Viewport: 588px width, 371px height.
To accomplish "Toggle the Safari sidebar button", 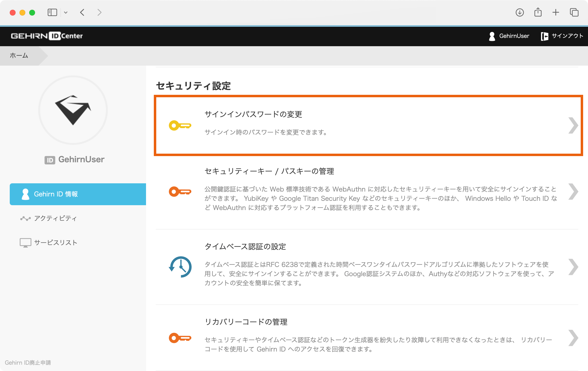I will click(52, 12).
